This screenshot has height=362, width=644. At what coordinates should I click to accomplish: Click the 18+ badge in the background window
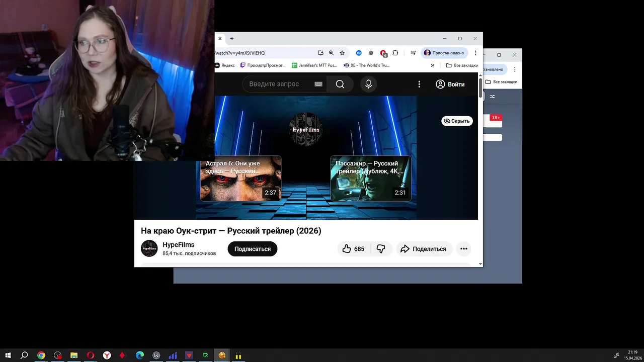496,118
